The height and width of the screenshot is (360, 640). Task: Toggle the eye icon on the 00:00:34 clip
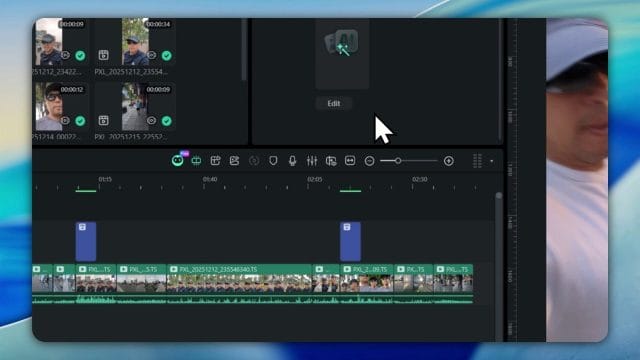click(x=151, y=55)
